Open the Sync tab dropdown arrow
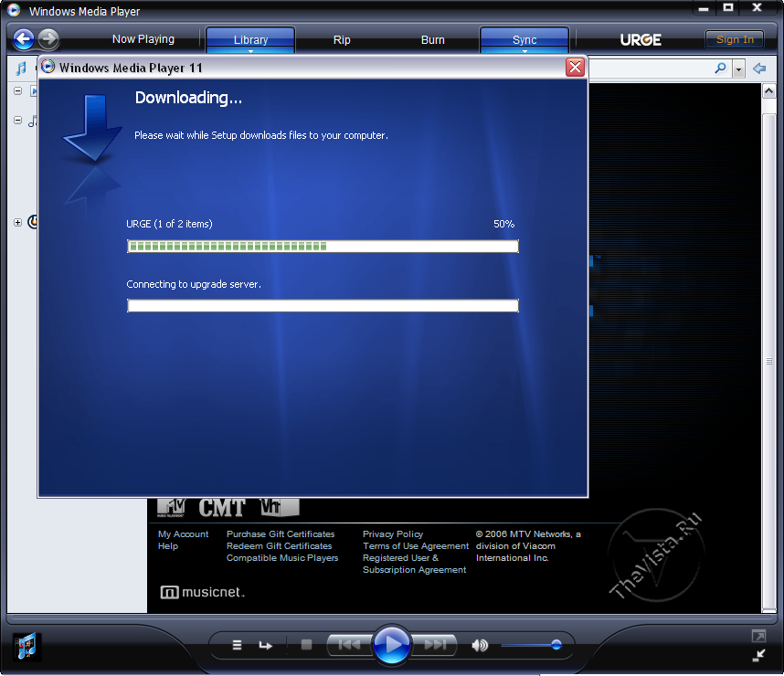 [524, 51]
